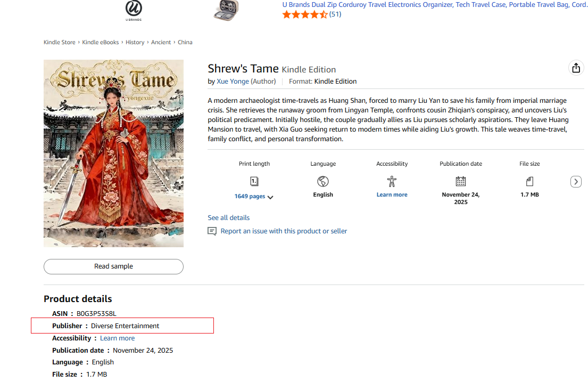This screenshot has width=588, height=382.
Task: Click the report issue speech bubble icon
Action: point(212,231)
